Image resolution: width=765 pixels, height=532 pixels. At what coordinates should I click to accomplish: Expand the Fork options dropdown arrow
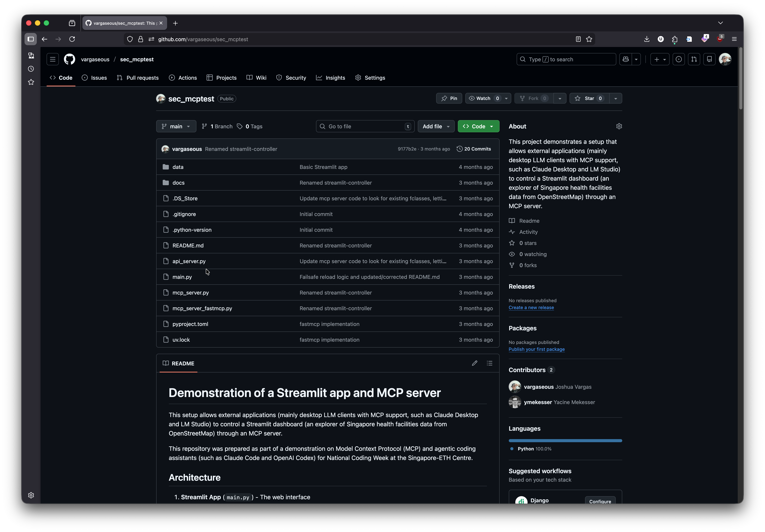[x=560, y=98]
